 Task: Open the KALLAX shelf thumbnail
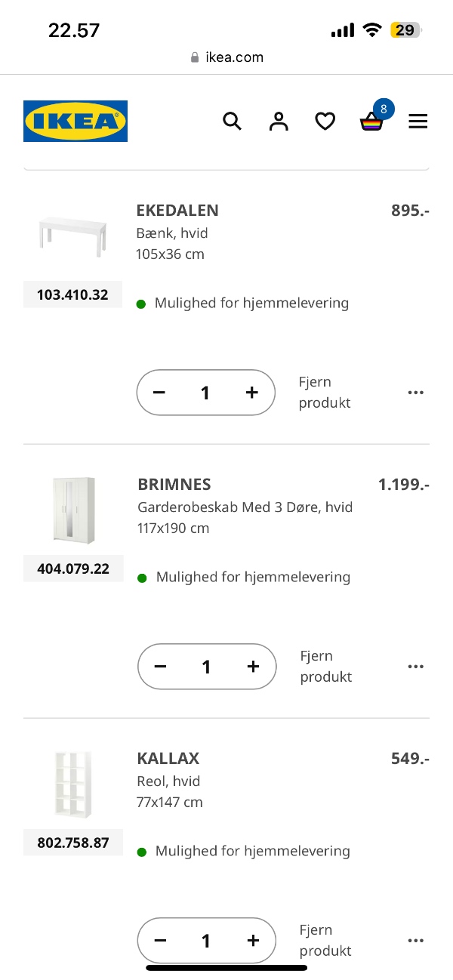pyautogui.click(x=72, y=783)
